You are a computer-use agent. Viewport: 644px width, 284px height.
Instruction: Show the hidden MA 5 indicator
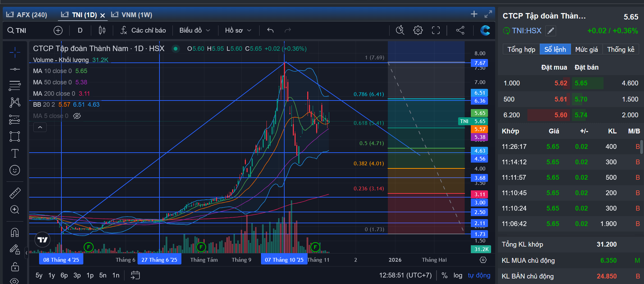pyautogui.click(x=77, y=116)
